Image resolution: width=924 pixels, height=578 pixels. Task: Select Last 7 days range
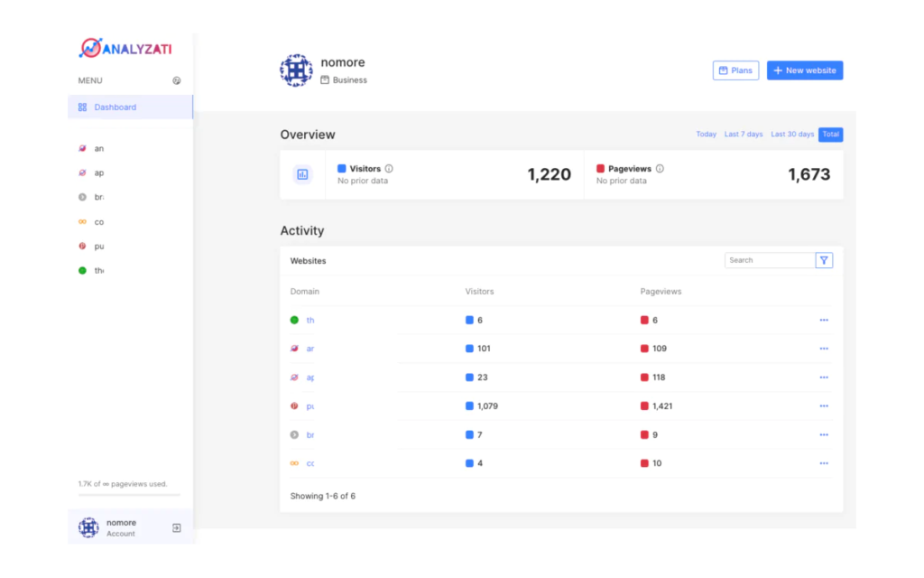[744, 135]
